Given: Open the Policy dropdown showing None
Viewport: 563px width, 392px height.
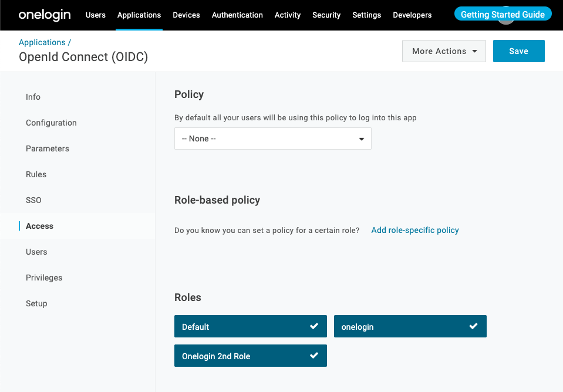Looking at the screenshot, I should tap(272, 138).
